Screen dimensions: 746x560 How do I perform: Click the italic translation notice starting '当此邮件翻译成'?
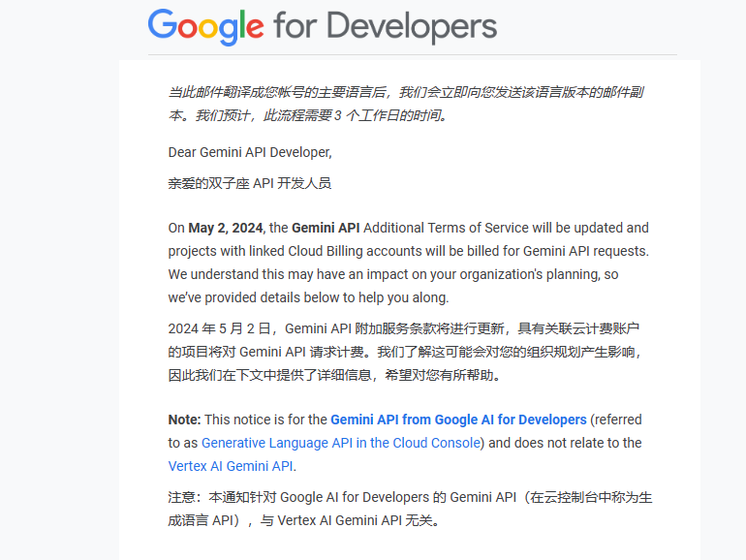[406, 104]
